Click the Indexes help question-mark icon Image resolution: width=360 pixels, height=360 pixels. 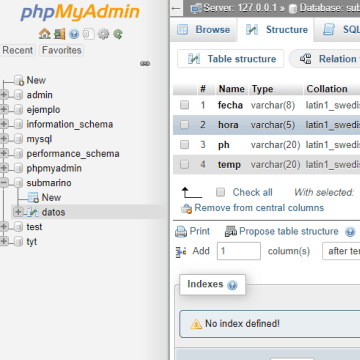[x=232, y=285]
